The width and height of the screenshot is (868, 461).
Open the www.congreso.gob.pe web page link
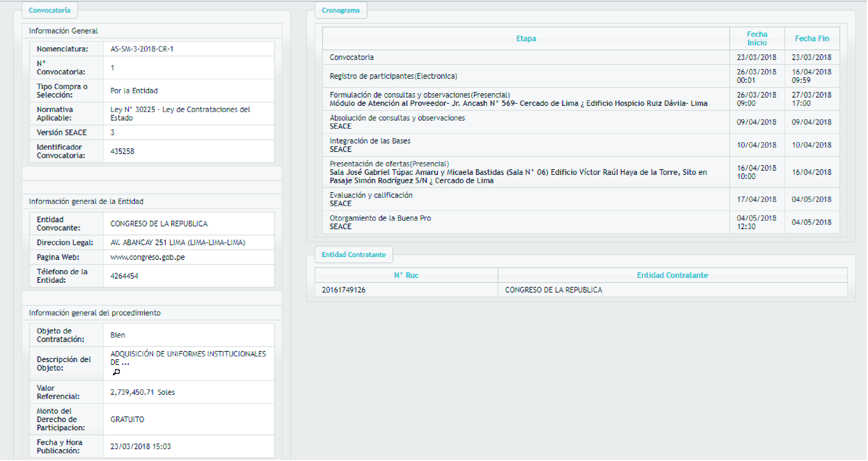pyautogui.click(x=147, y=257)
